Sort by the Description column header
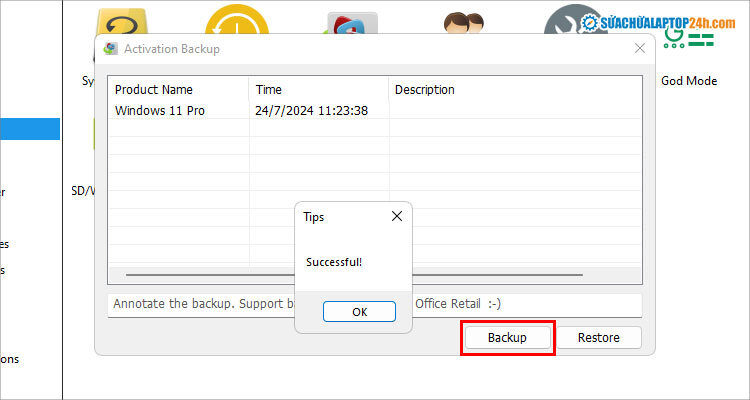The width and height of the screenshot is (750, 400). [515, 89]
